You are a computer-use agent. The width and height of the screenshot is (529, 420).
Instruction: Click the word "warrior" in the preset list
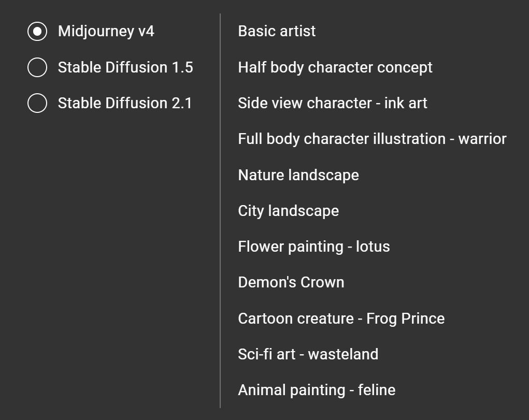coord(482,139)
